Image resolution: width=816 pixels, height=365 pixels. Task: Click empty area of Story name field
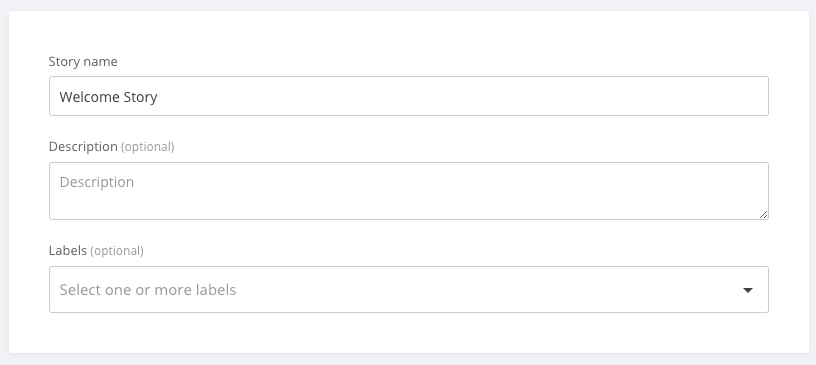(463, 96)
